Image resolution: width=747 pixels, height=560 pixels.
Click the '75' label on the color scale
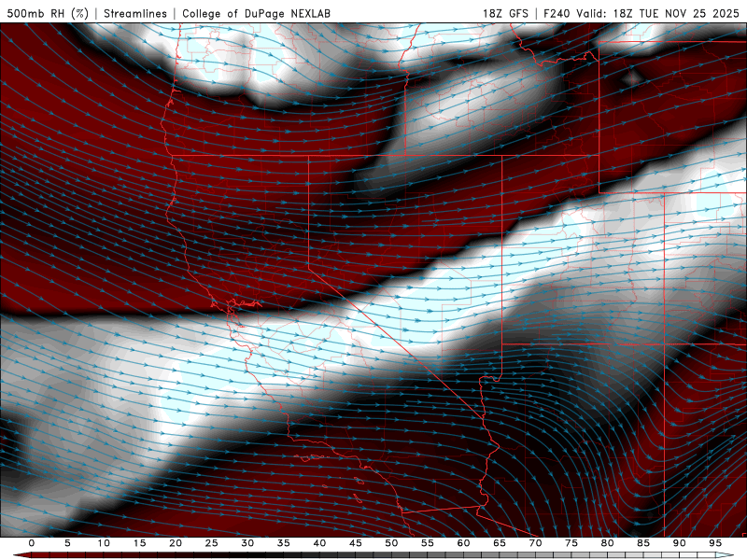pos(571,543)
